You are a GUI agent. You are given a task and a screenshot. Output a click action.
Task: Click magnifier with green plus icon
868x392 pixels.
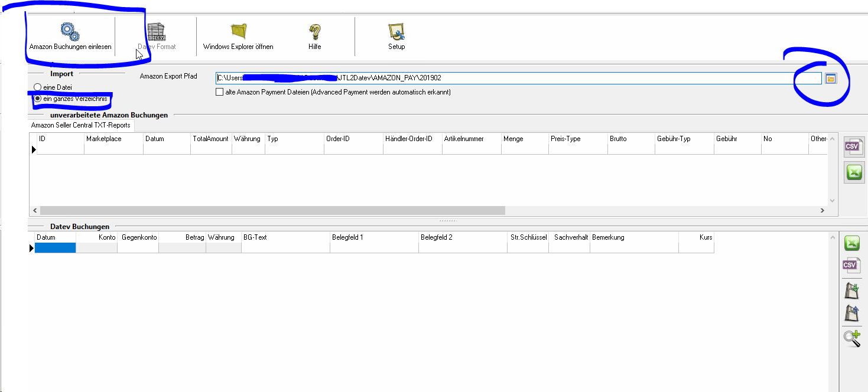[x=851, y=338]
